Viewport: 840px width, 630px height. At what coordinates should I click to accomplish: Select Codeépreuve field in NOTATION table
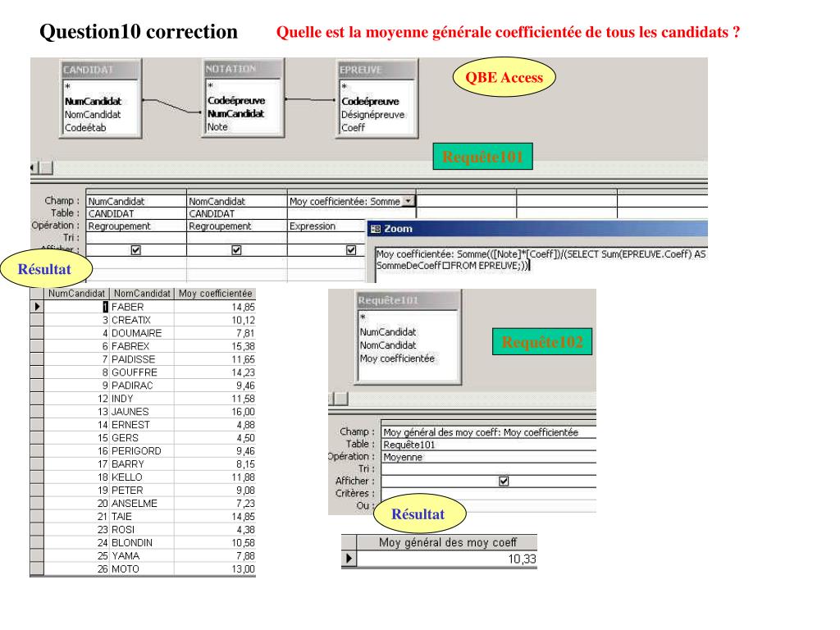click(x=236, y=100)
